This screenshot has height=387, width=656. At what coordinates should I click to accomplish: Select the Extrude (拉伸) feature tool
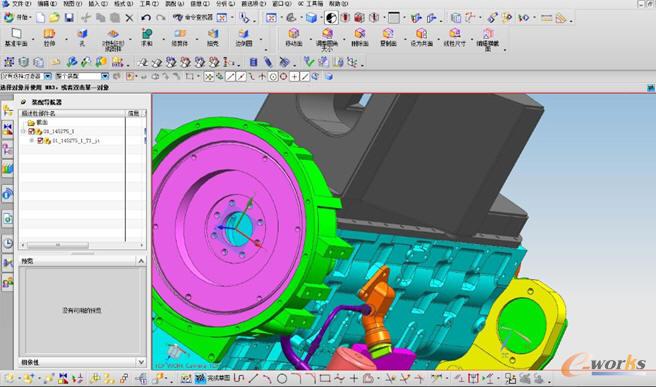[49, 37]
